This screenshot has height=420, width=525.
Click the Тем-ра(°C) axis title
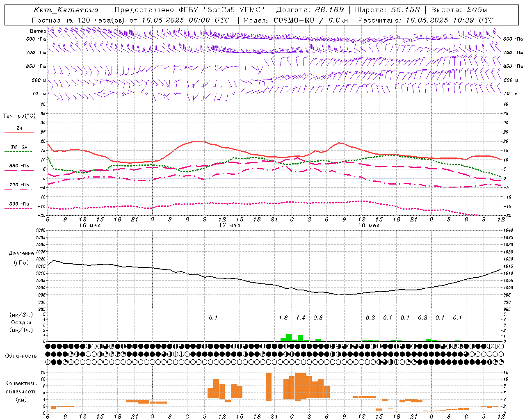click(x=19, y=116)
